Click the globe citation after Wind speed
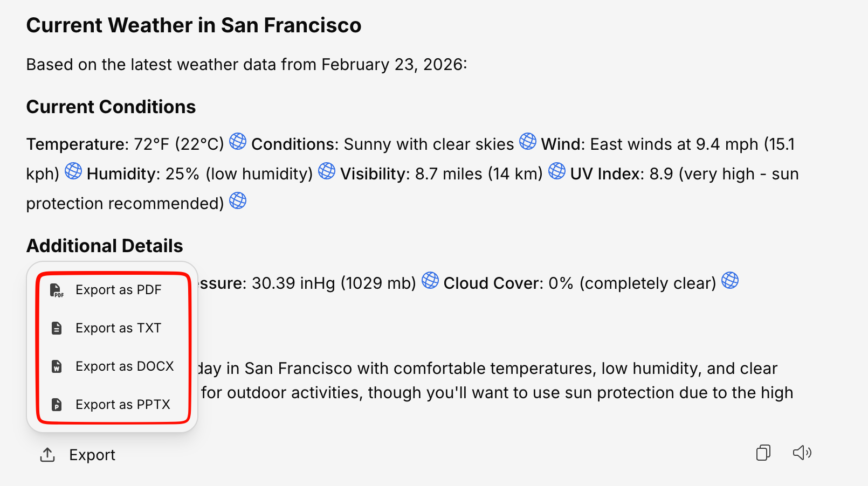Image resolution: width=868 pixels, height=486 pixels. pyautogui.click(x=73, y=171)
